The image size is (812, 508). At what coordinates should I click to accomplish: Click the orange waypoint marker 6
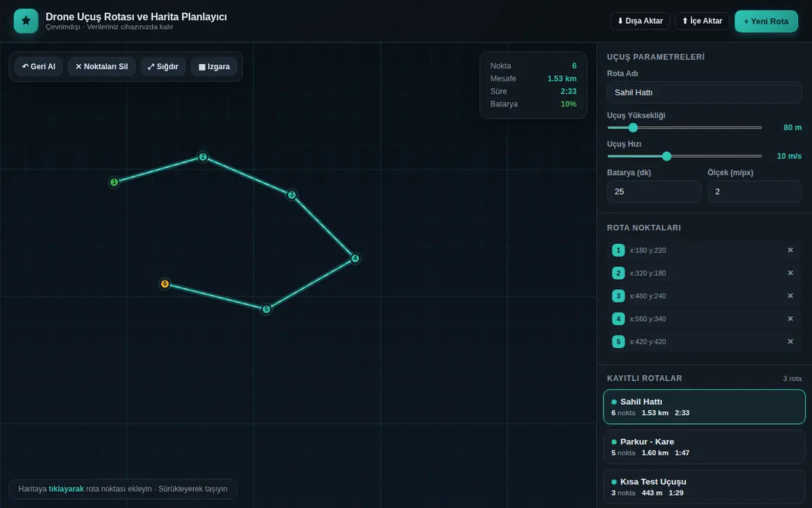click(x=164, y=284)
